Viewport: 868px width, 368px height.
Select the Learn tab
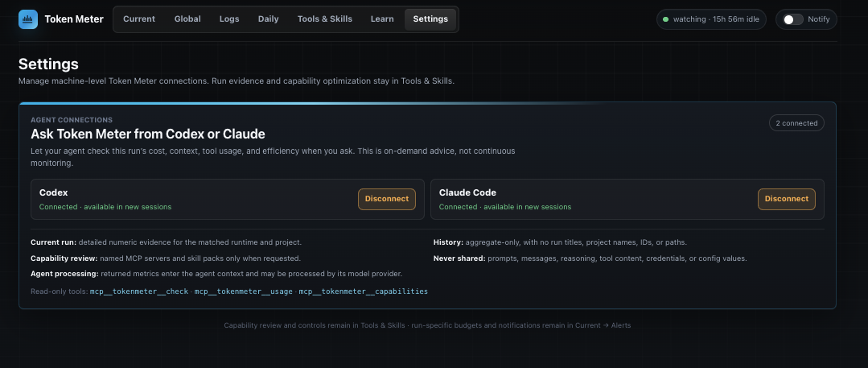click(382, 19)
